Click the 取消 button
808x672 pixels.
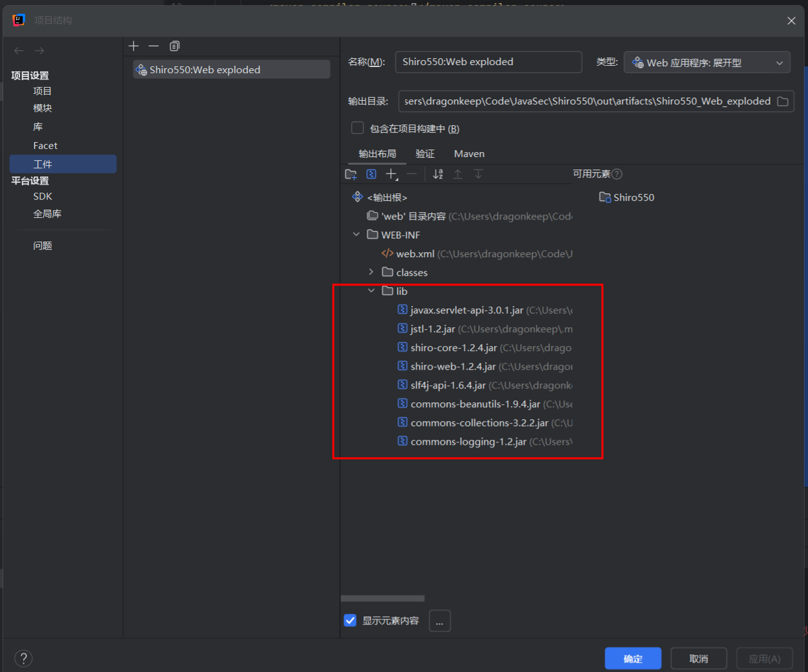click(698, 658)
